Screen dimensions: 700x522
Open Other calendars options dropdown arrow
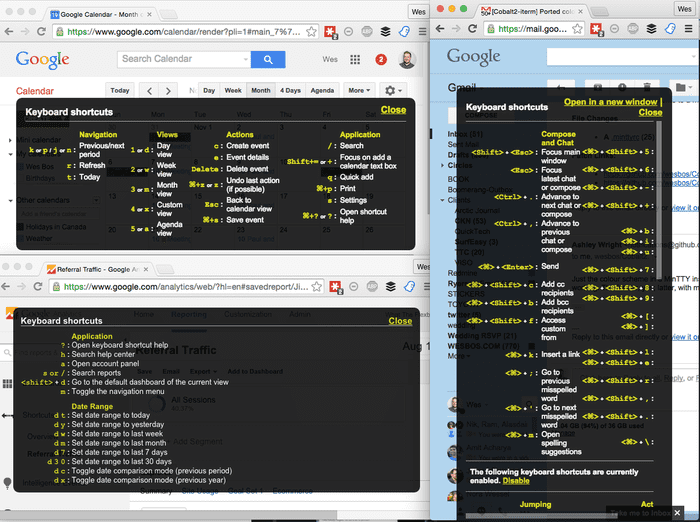click(x=96, y=200)
